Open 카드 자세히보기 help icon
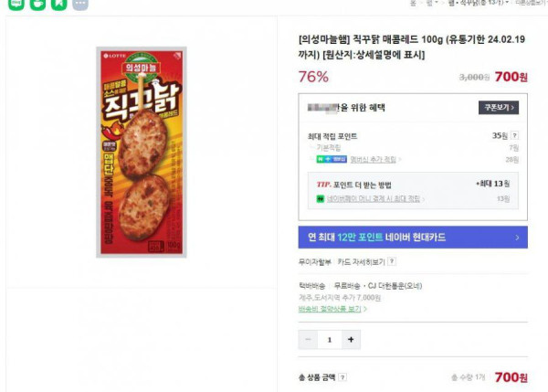Viewport: 548px width, 392px height. pyautogui.click(x=393, y=261)
